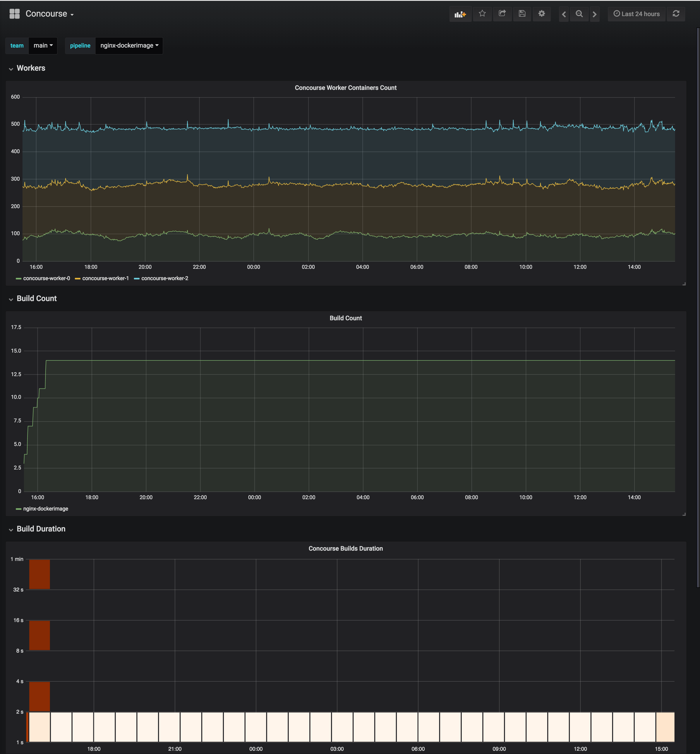Open Concourse Worker Containers Count panel menu
700x754 pixels.
pyautogui.click(x=345, y=88)
